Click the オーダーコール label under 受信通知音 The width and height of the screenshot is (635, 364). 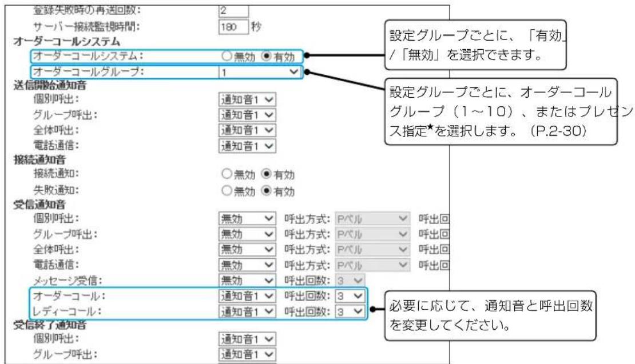[69, 296]
